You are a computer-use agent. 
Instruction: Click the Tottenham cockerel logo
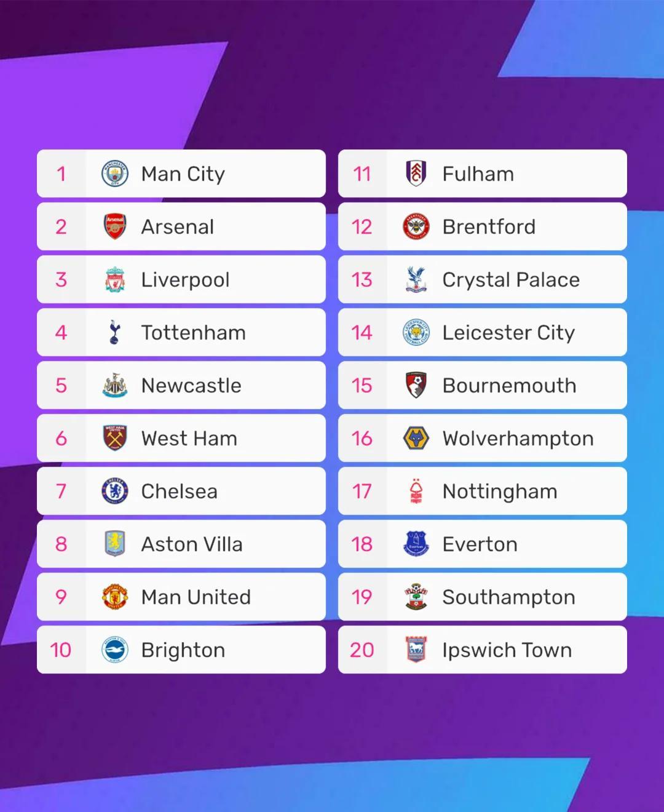(114, 333)
